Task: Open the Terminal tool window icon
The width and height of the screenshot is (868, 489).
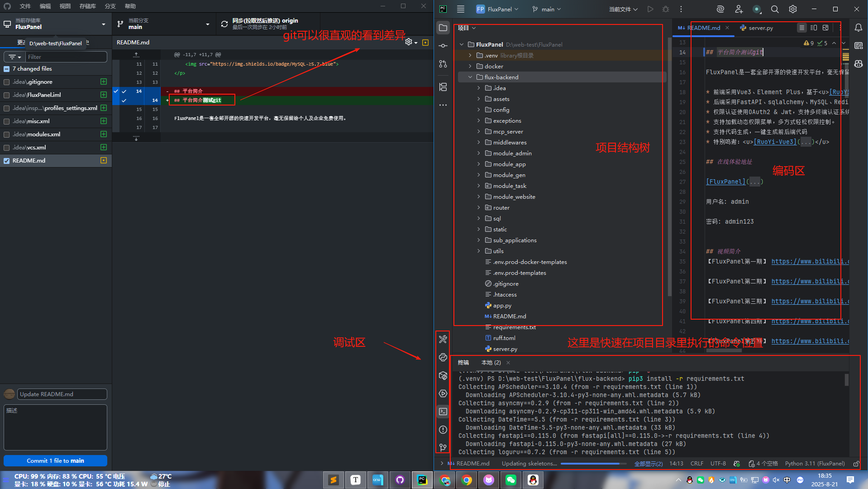Action: tap(443, 412)
